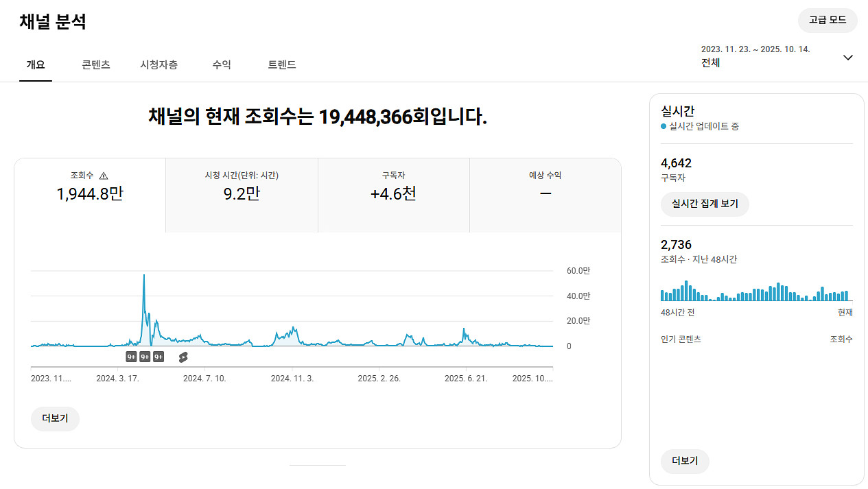Click the 48-hour views bar chart

755,291
